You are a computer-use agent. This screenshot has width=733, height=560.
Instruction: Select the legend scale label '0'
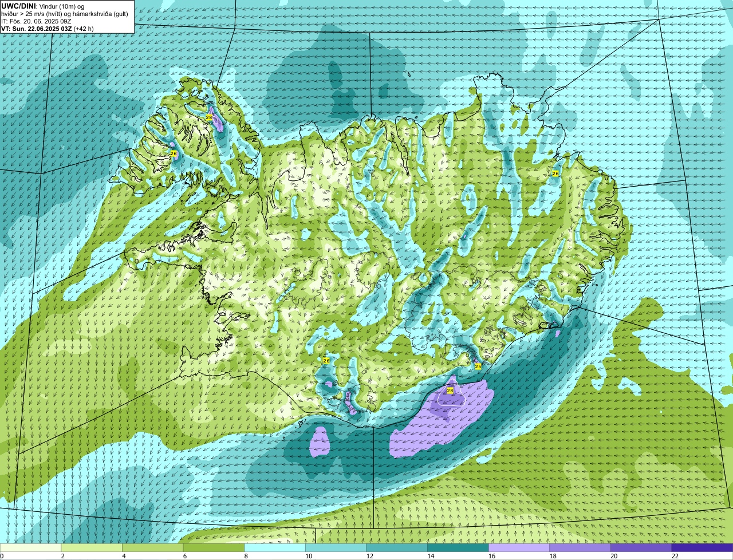coord(2,556)
